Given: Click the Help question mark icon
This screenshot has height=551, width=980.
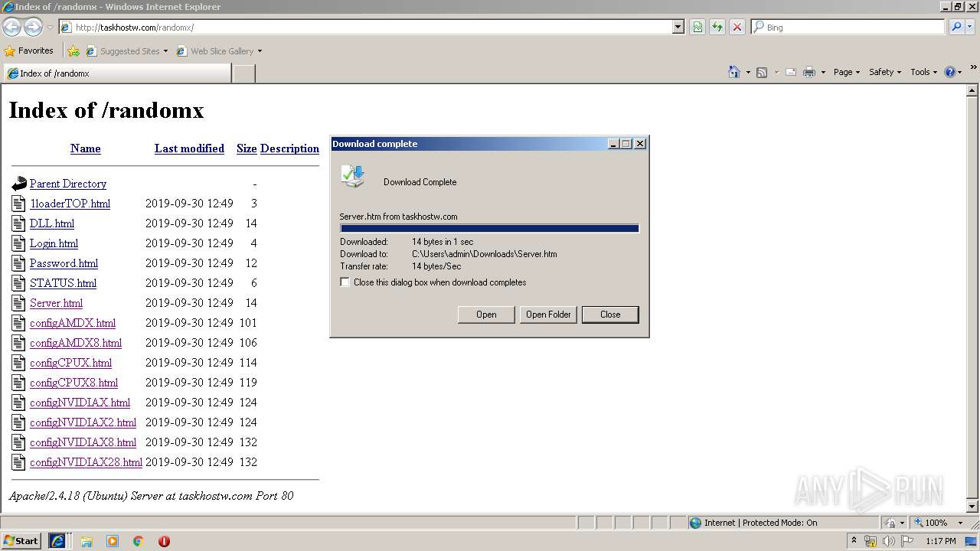Looking at the screenshot, I should (x=950, y=72).
